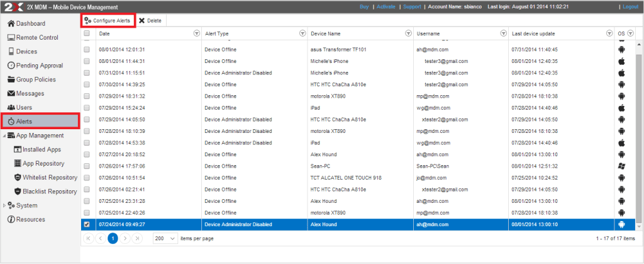The width and height of the screenshot is (644, 264).
Task: Collapse the App Management tree node
Action: pos(4,135)
